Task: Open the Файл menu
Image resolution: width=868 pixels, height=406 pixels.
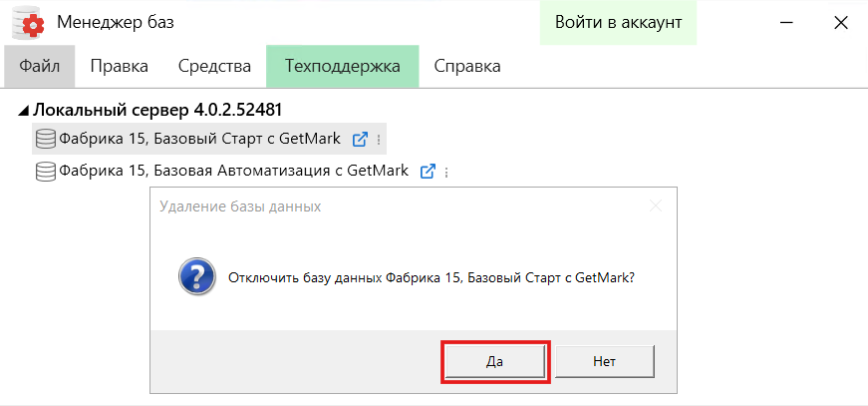Action: (x=39, y=67)
